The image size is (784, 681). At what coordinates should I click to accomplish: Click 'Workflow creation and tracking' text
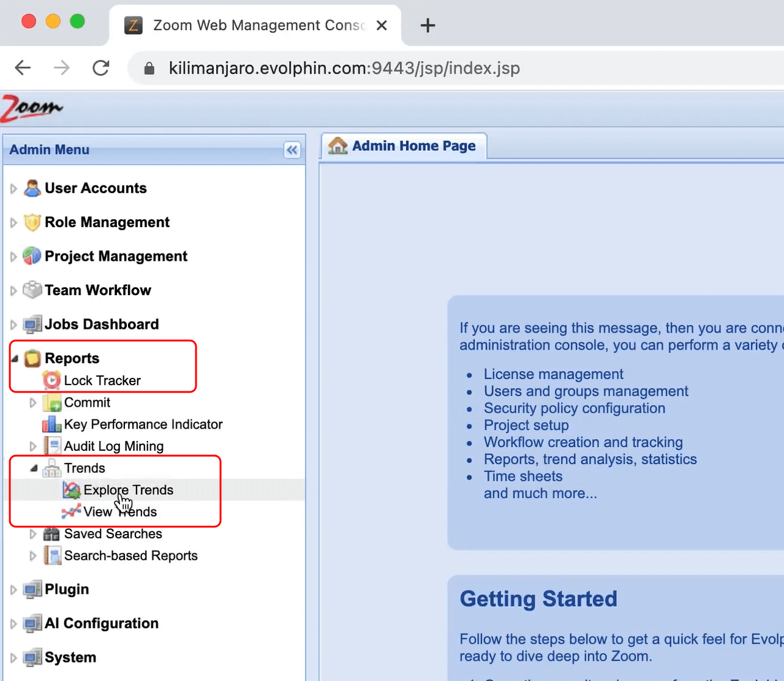pos(583,442)
